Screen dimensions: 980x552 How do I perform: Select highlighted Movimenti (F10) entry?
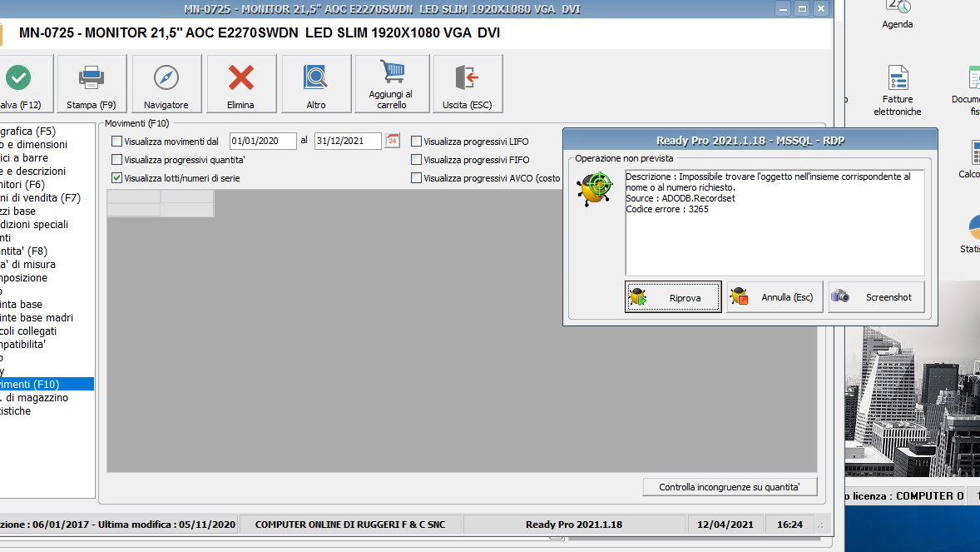(x=47, y=385)
